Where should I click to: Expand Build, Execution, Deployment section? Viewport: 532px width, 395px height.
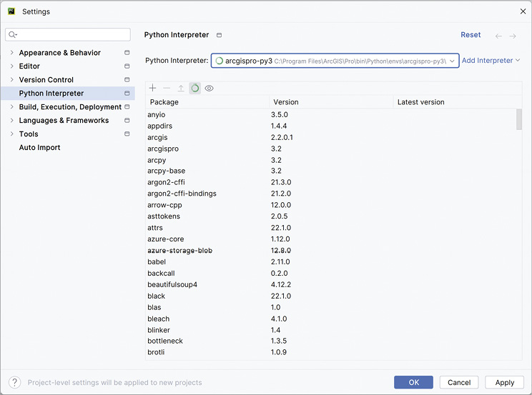tap(12, 107)
